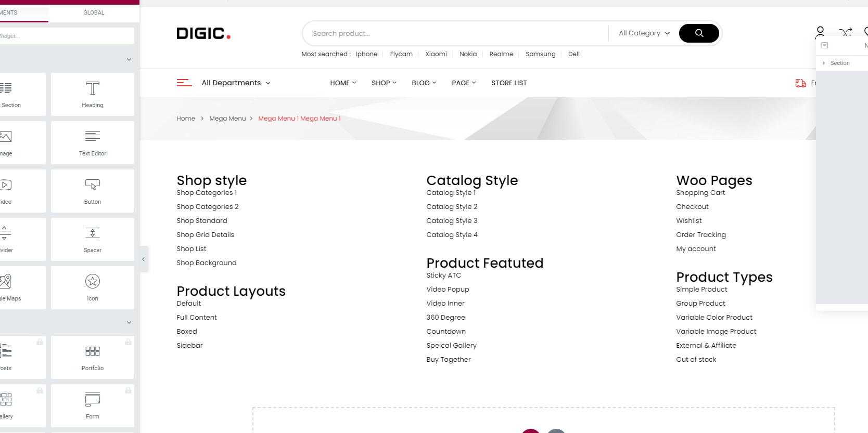868x433 pixels.
Task: Open the Shop Grid Details link
Action: pos(205,234)
